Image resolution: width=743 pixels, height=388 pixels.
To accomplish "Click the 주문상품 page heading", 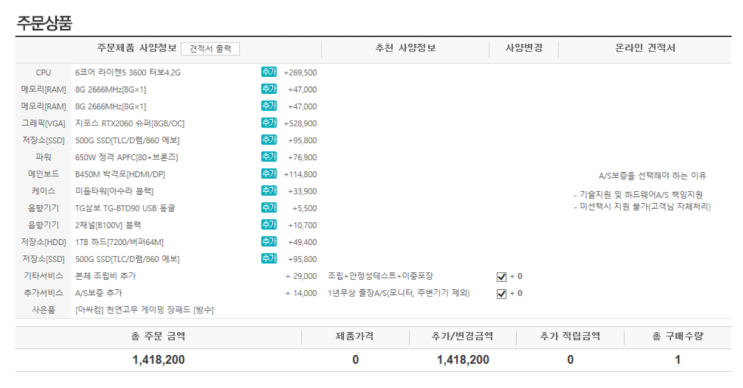I will [x=45, y=23].
